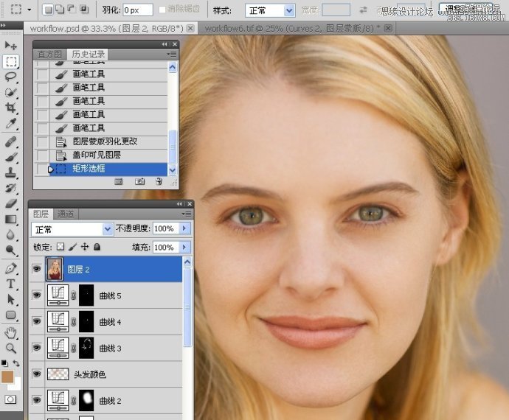Click the 曲线 2 layer mask thumbnail
Image resolution: width=509 pixels, height=420 pixels.
tap(86, 400)
